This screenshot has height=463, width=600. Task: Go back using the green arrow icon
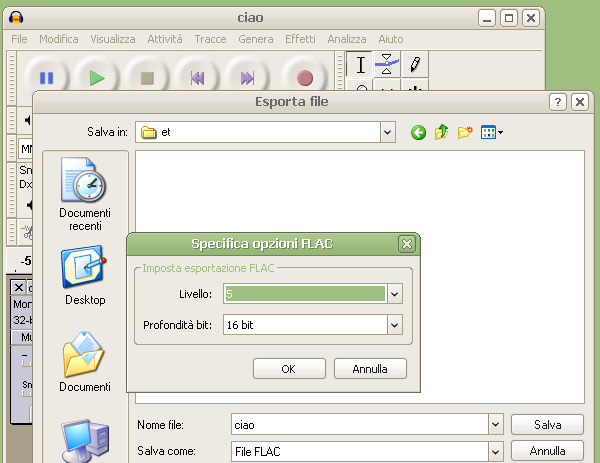coord(419,132)
